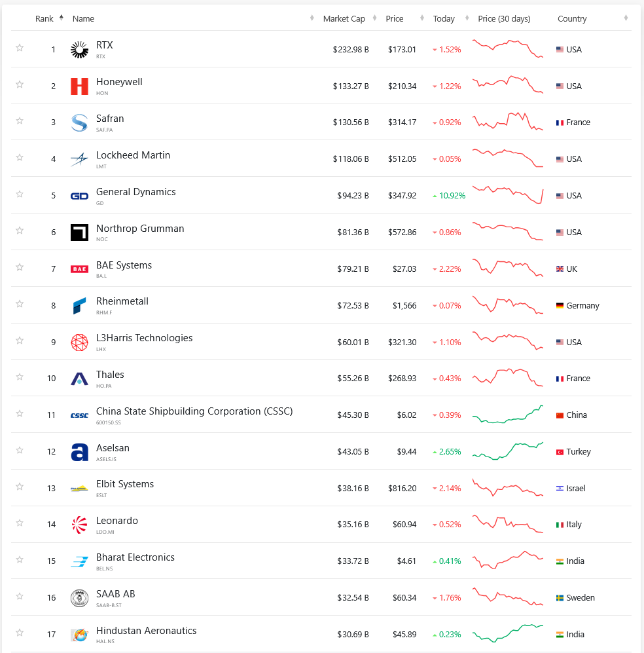
Task: Click the RTX company logo
Action: [79, 50]
